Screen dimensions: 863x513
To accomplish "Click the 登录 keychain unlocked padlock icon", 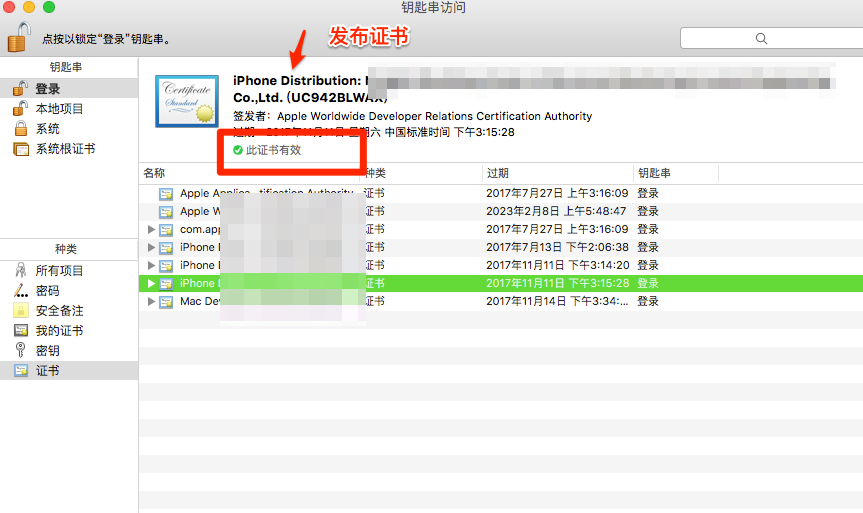I will point(20,88).
